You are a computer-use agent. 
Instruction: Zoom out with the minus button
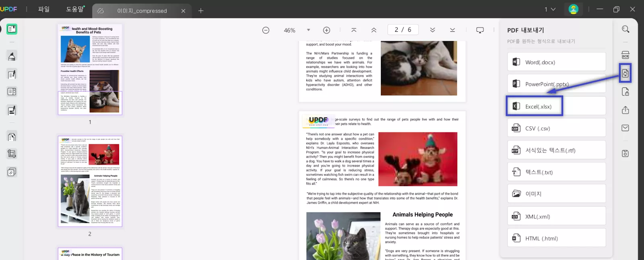point(266,30)
